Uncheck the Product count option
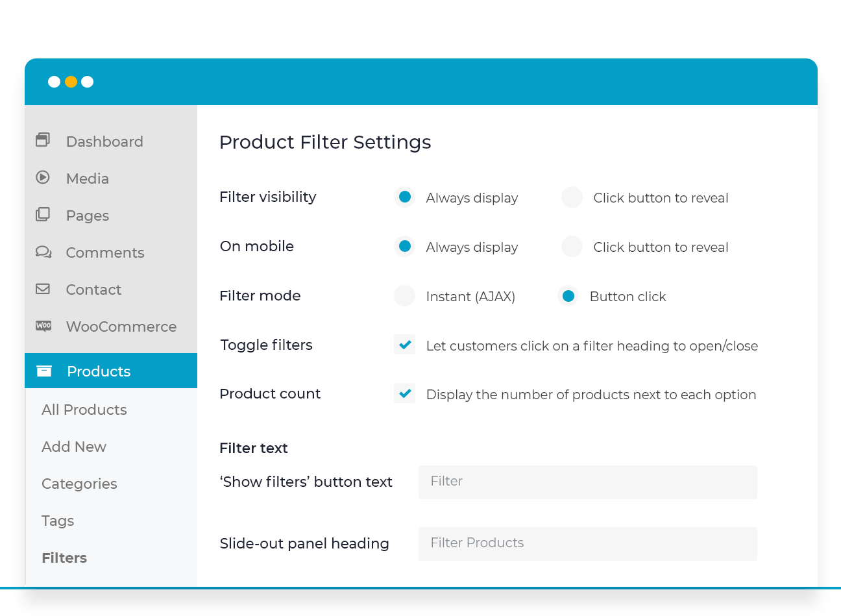The width and height of the screenshot is (841, 616). (x=404, y=393)
